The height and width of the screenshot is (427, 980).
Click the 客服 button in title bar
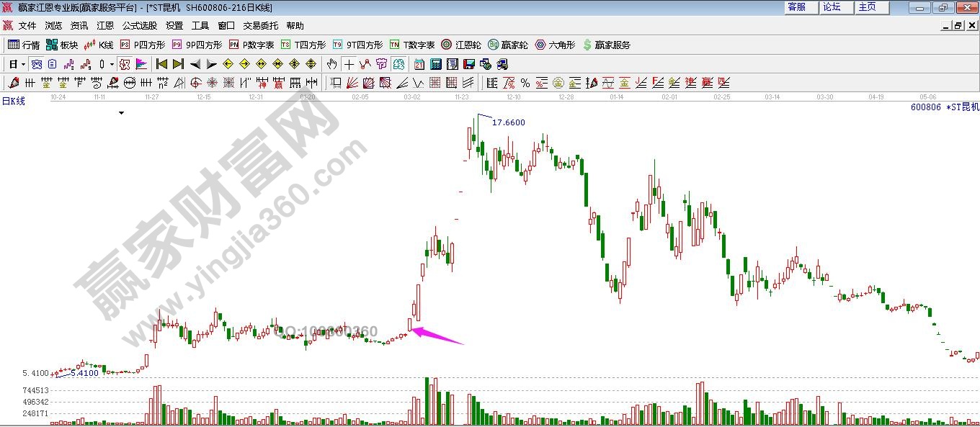pyautogui.click(x=796, y=7)
